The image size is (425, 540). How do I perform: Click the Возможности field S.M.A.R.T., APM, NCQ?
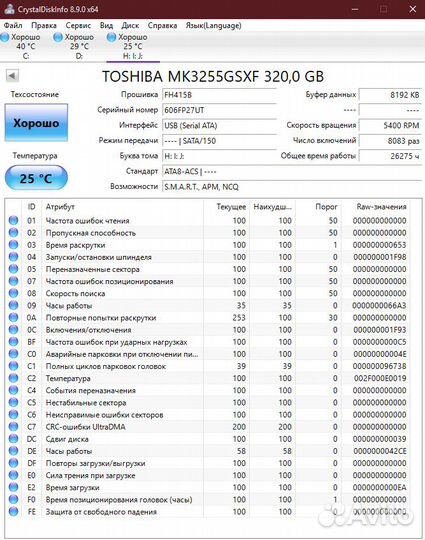tap(292, 187)
